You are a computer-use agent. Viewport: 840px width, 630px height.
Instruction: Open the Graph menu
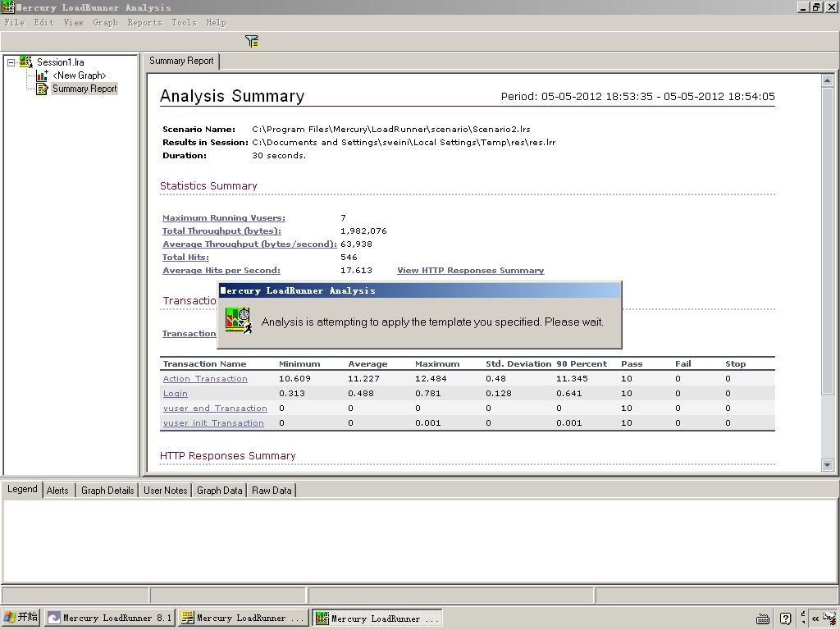(105, 22)
